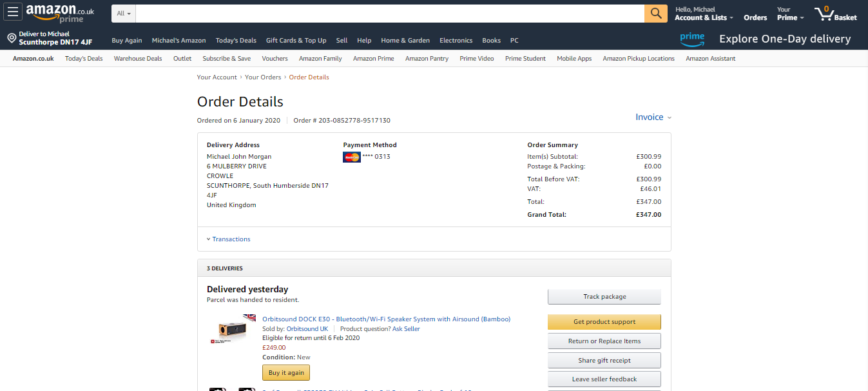Submit search with the magnifier button
Screen dimensions: 868x391
point(656,14)
